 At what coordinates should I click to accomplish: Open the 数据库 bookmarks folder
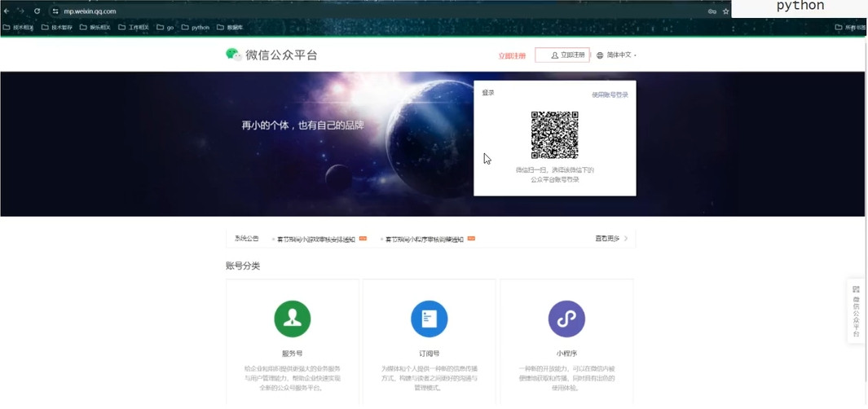click(x=230, y=27)
